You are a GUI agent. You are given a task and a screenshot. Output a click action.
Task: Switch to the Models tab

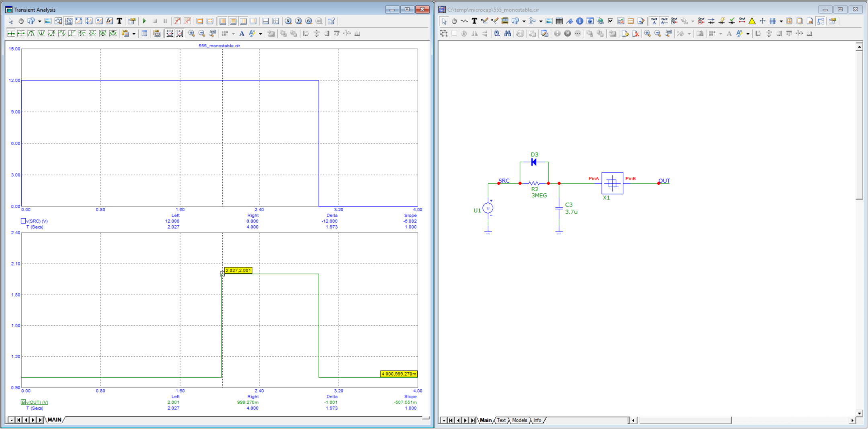tap(519, 421)
